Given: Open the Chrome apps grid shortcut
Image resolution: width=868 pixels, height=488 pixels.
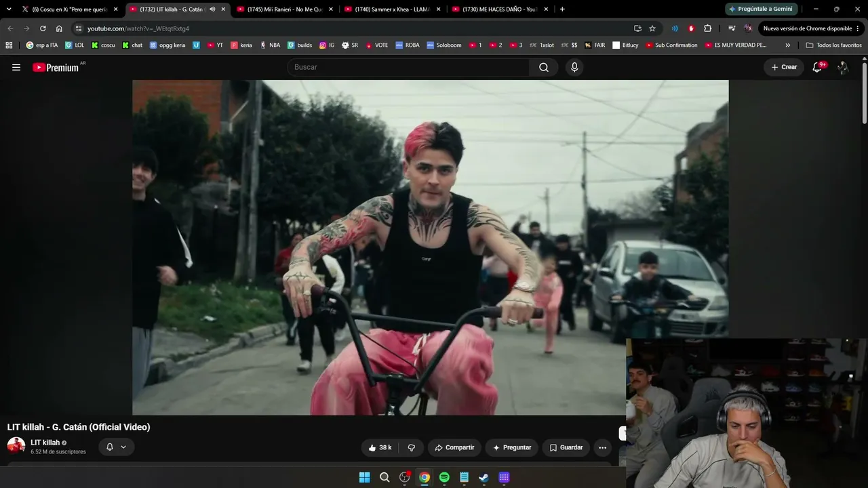Looking at the screenshot, I should coord(9,45).
